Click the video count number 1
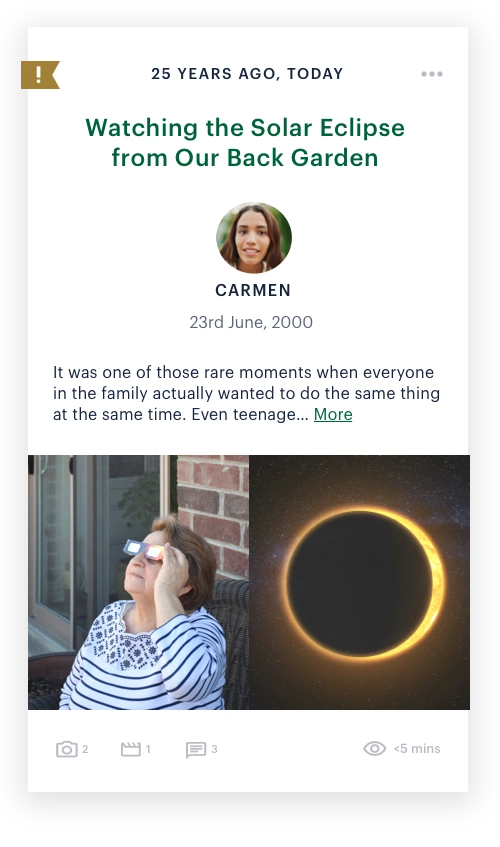This screenshot has height=847, width=500. point(148,749)
